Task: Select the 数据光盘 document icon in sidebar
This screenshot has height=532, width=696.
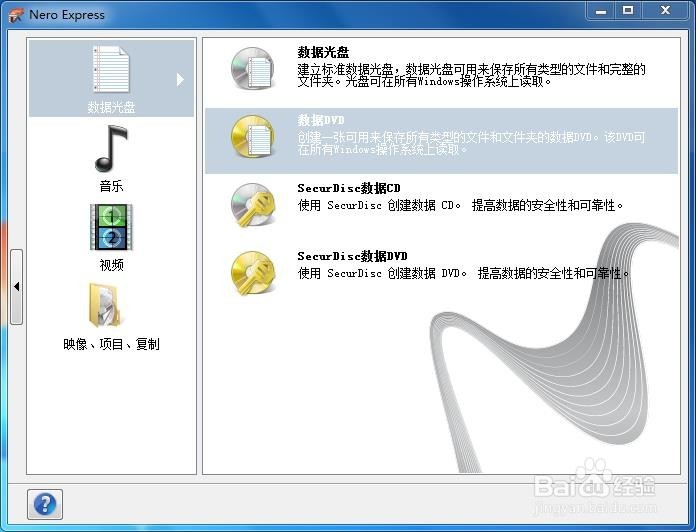Action: coord(111,70)
